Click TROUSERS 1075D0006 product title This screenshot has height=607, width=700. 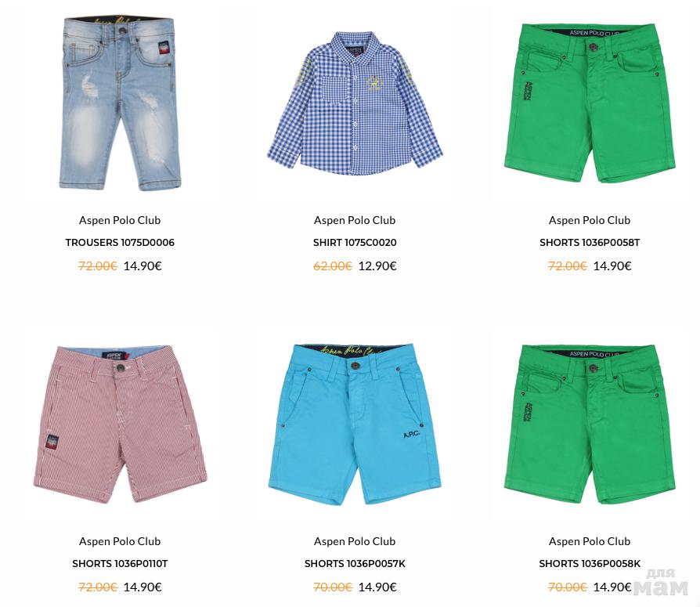pos(120,243)
